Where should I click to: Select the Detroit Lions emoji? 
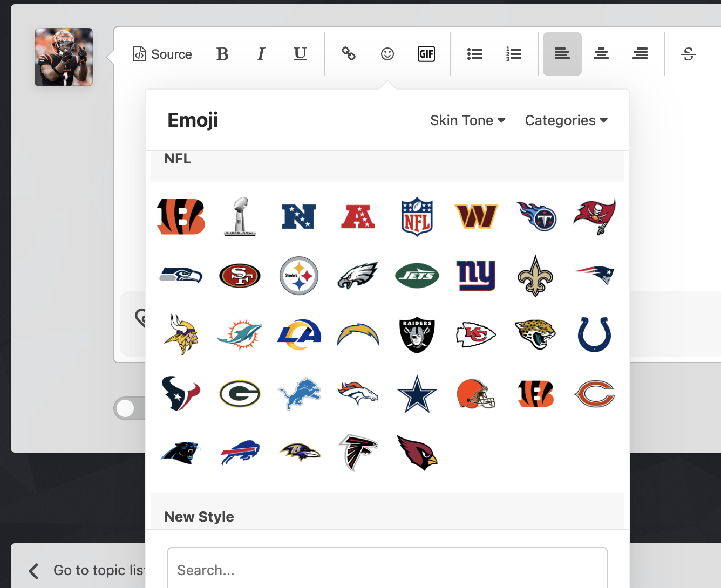(x=299, y=394)
